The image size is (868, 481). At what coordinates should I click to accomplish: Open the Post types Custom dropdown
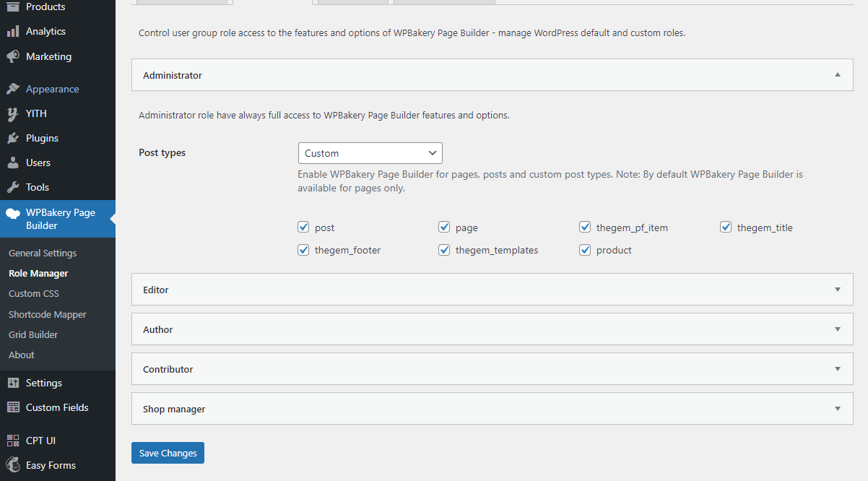[x=370, y=153]
